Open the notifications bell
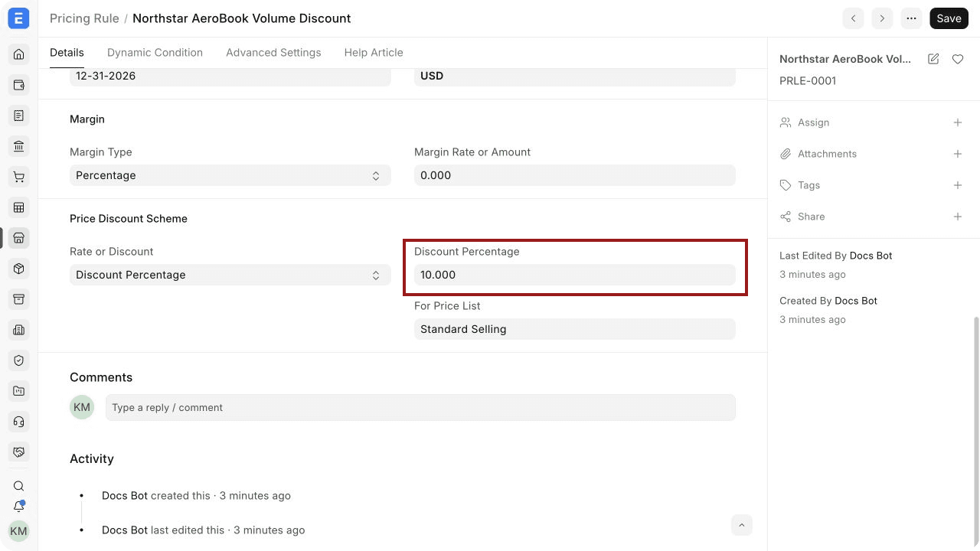Screen dimensions: 980x551 pos(19,507)
